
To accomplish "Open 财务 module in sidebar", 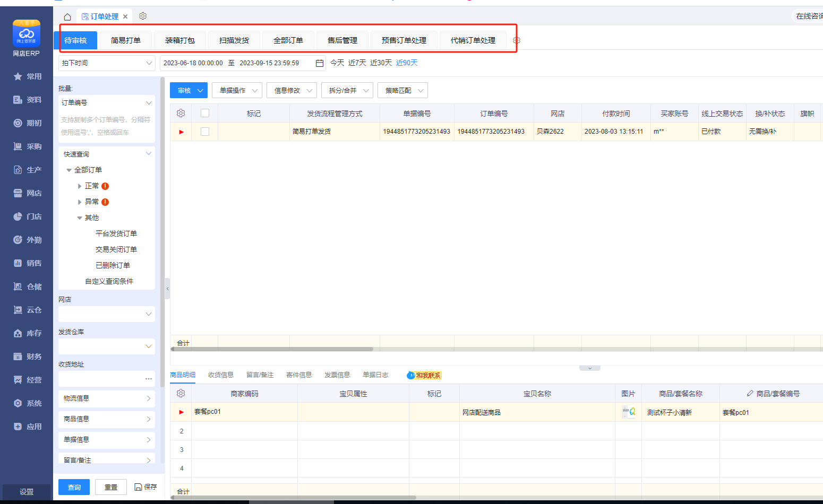I will 27,357.
